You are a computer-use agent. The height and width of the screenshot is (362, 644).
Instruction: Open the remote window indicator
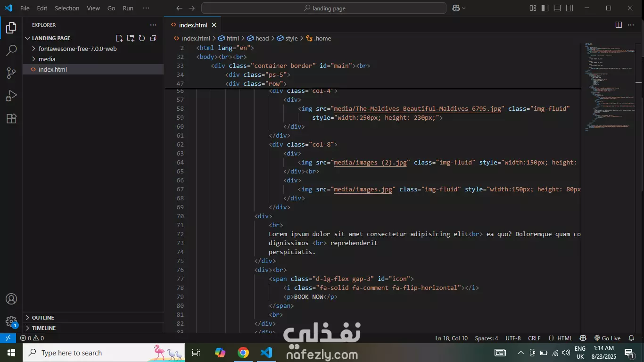pos(8,338)
